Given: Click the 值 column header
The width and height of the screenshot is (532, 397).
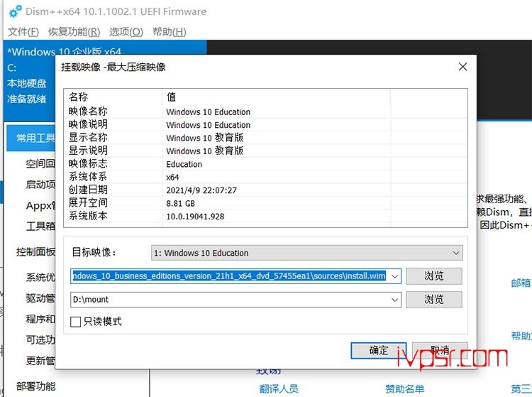Looking at the screenshot, I should coord(276,97).
